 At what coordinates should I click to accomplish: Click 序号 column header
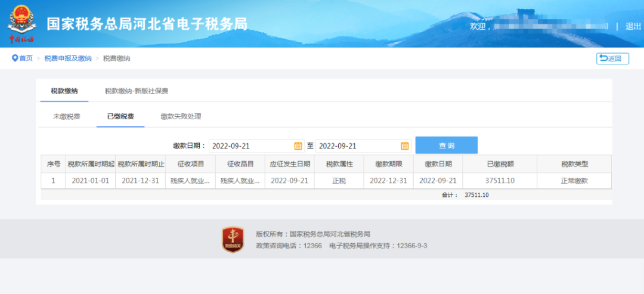coord(53,164)
